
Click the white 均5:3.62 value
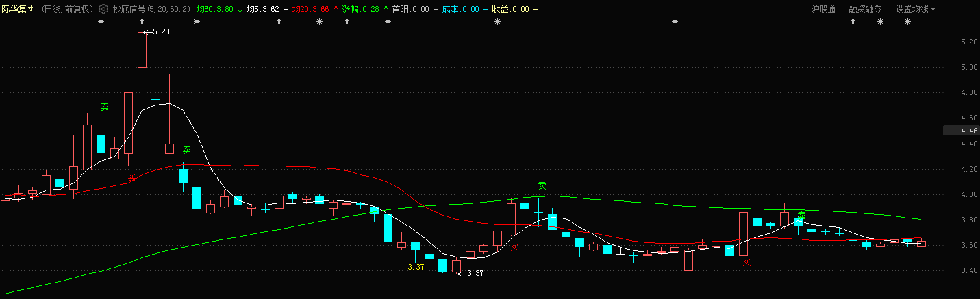tap(262, 9)
